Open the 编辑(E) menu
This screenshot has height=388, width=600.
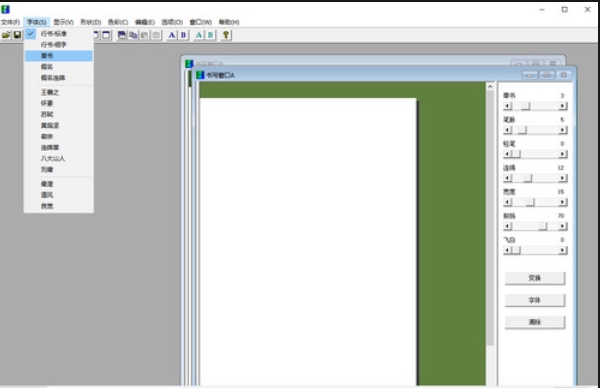click(x=145, y=22)
